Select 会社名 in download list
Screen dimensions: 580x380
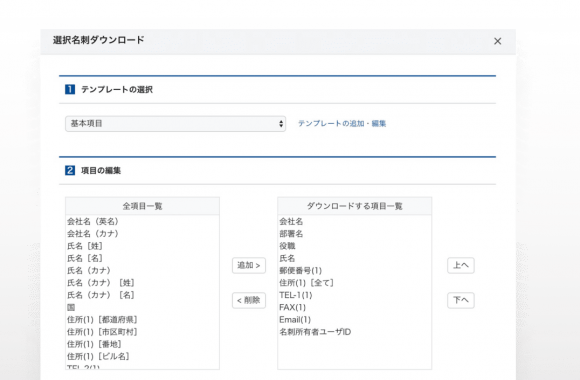(x=354, y=221)
